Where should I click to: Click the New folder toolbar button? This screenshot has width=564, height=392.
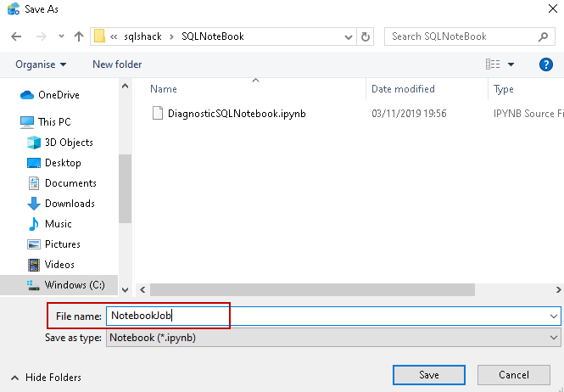(117, 64)
